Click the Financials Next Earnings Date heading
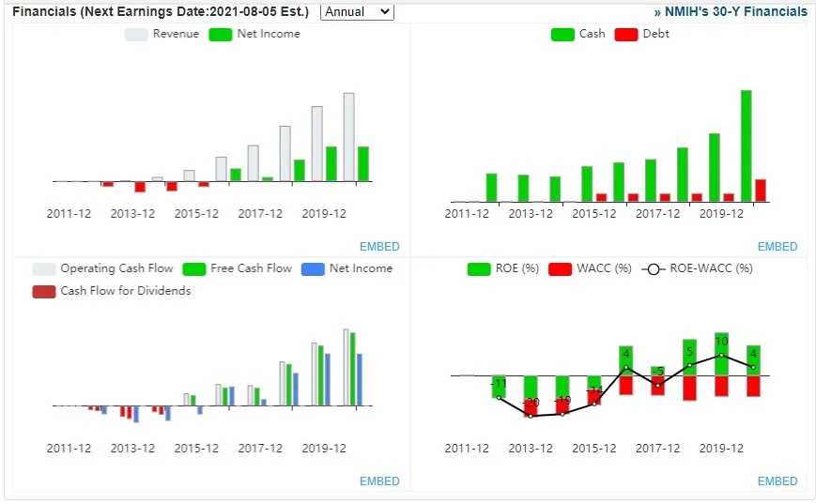 click(x=161, y=11)
